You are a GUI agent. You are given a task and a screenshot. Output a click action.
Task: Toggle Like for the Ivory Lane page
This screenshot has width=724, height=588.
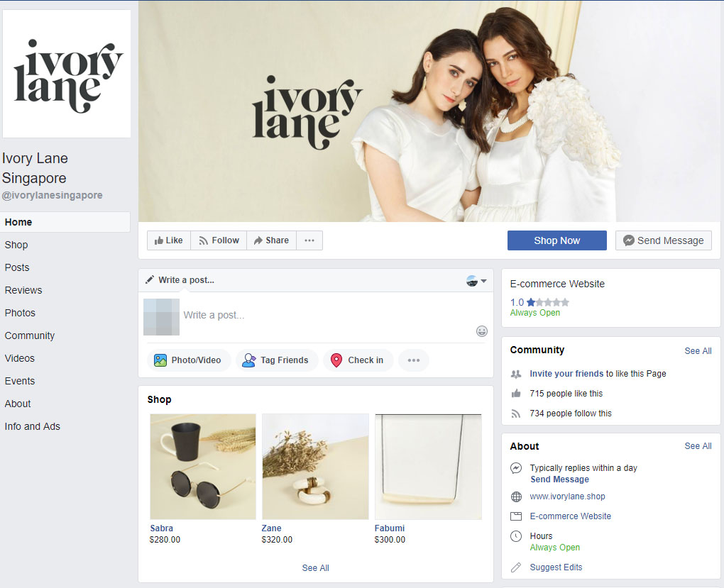[169, 240]
